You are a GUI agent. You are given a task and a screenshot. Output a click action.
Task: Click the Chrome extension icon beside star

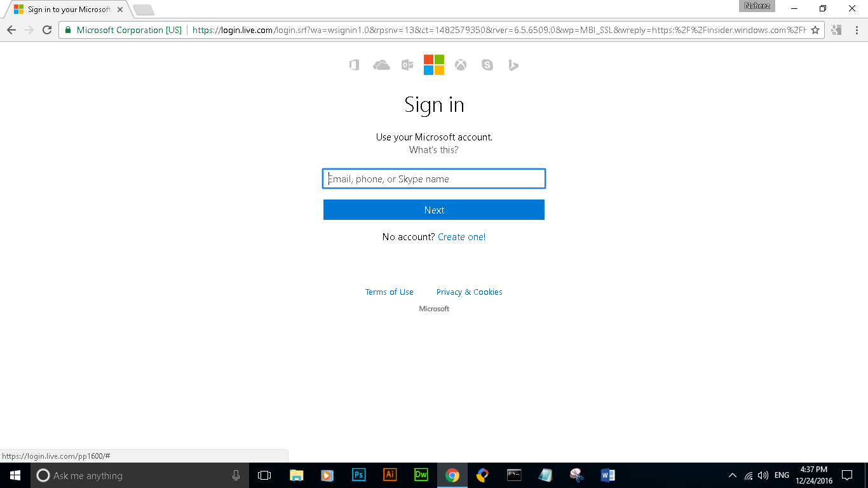point(836,30)
